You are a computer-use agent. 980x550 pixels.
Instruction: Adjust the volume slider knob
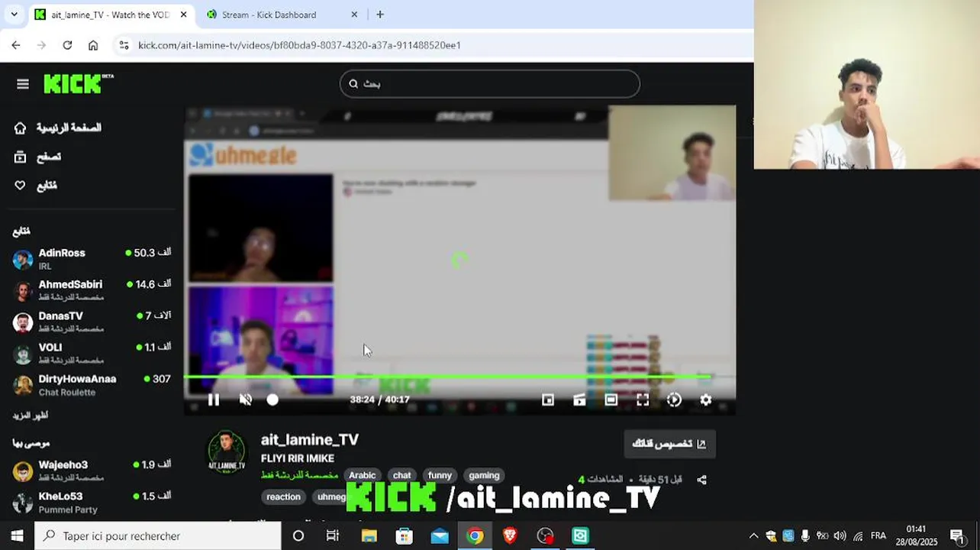(272, 400)
